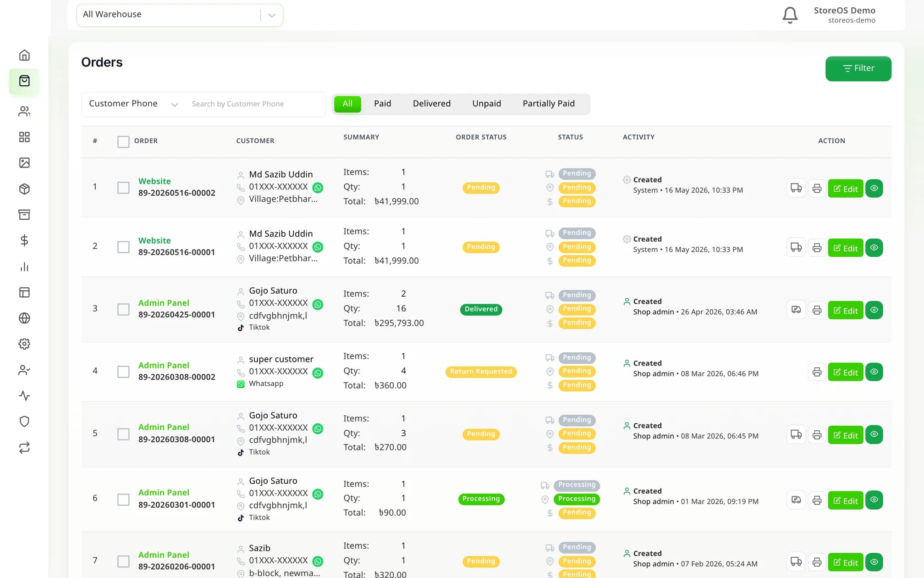The image size is (924, 578).
Task: Check the box for order 89-20260308-00002
Action: coord(123,372)
